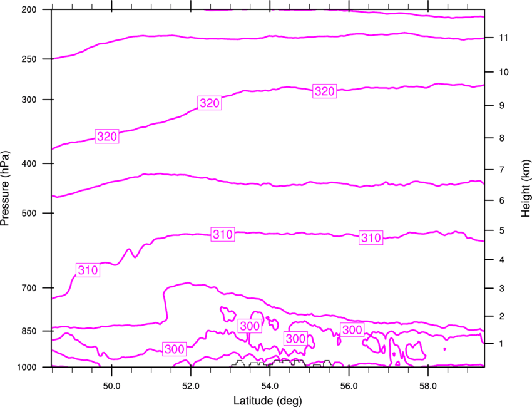Pick the 1 km height tick label

pos(501,344)
